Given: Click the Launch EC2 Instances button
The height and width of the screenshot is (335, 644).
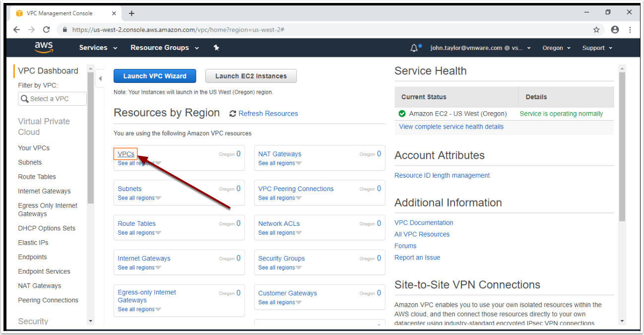Looking at the screenshot, I should pyautogui.click(x=251, y=76).
